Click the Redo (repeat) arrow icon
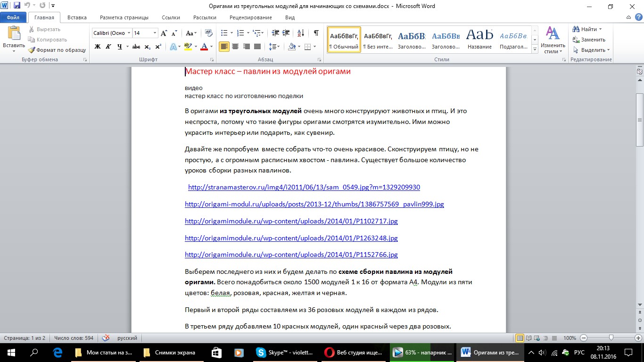 coord(42,6)
